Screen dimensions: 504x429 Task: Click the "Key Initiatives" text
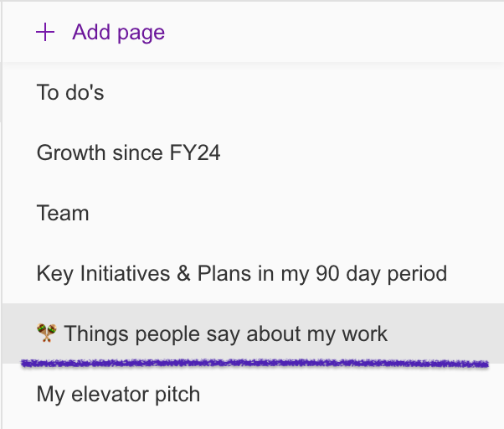(x=97, y=273)
